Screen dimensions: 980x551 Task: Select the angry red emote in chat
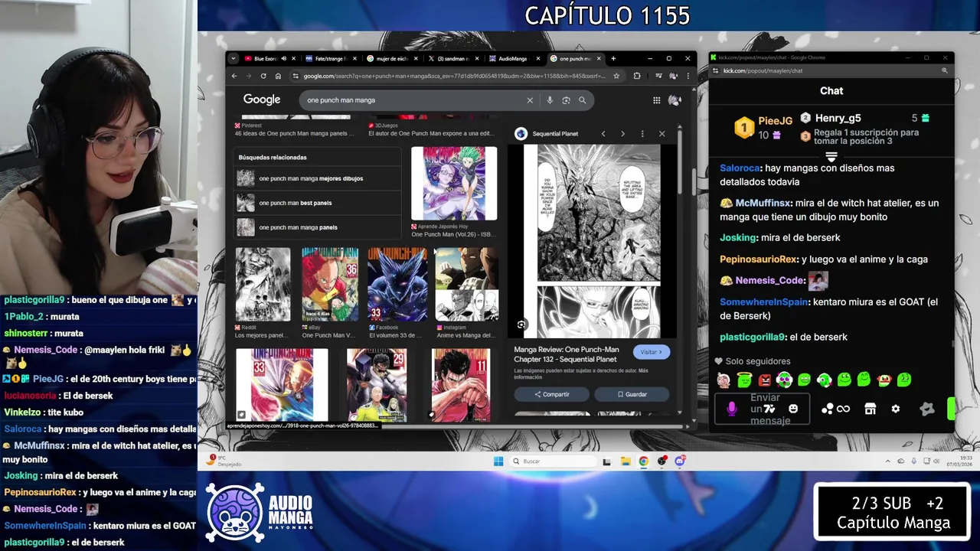[764, 380]
